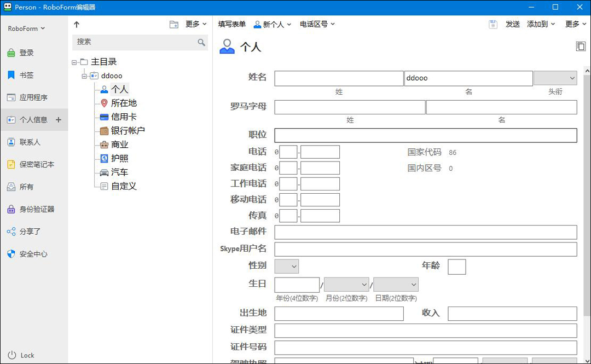Open the 书签 bookmarks section
Image resolution: width=591 pixels, height=364 pixels.
(x=21, y=75)
